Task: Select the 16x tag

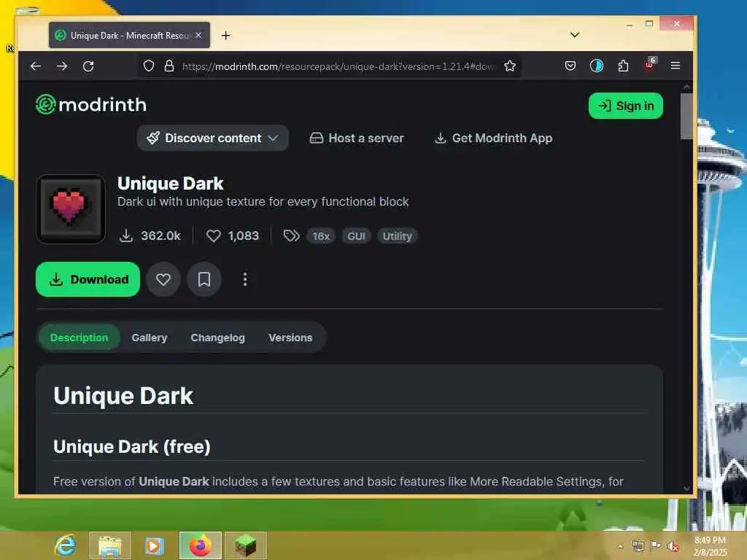Action: coord(321,236)
